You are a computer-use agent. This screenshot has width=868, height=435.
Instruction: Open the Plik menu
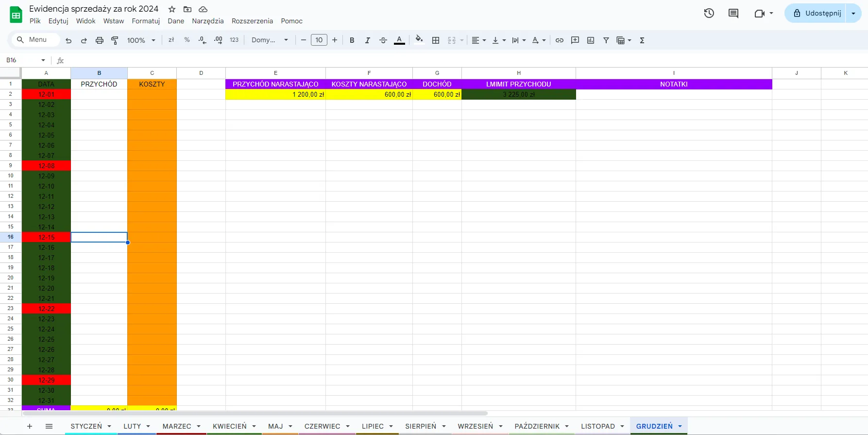point(35,21)
